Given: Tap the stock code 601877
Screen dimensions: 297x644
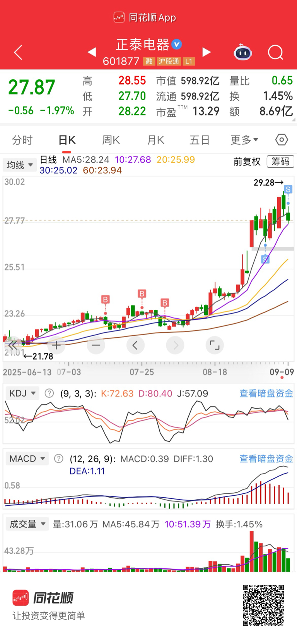Looking at the screenshot, I should click(x=121, y=62).
